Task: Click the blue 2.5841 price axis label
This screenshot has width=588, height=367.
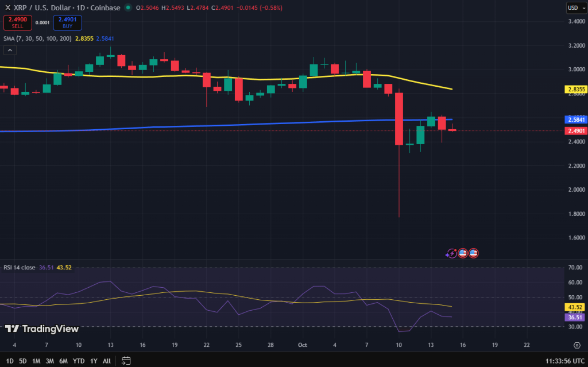Action: [577, 119]
